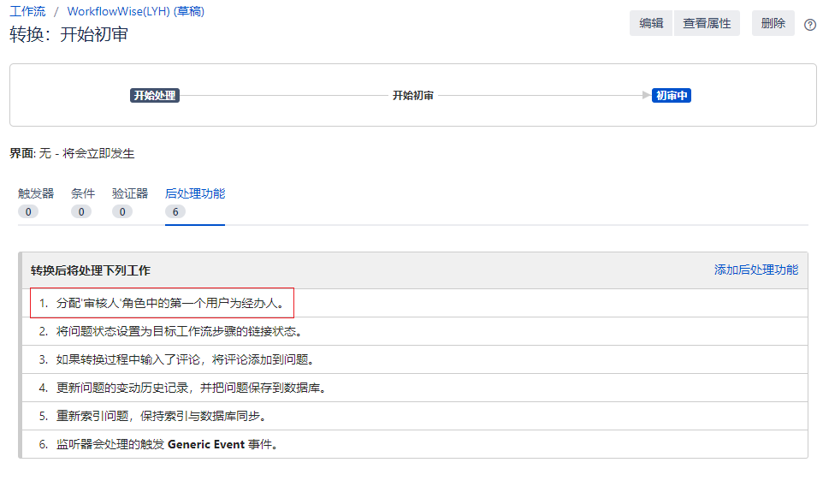This screenshot has width=823, height=504.
Task: Select the 初审中 status badge in diagram
Action: [x=671, y=96]
